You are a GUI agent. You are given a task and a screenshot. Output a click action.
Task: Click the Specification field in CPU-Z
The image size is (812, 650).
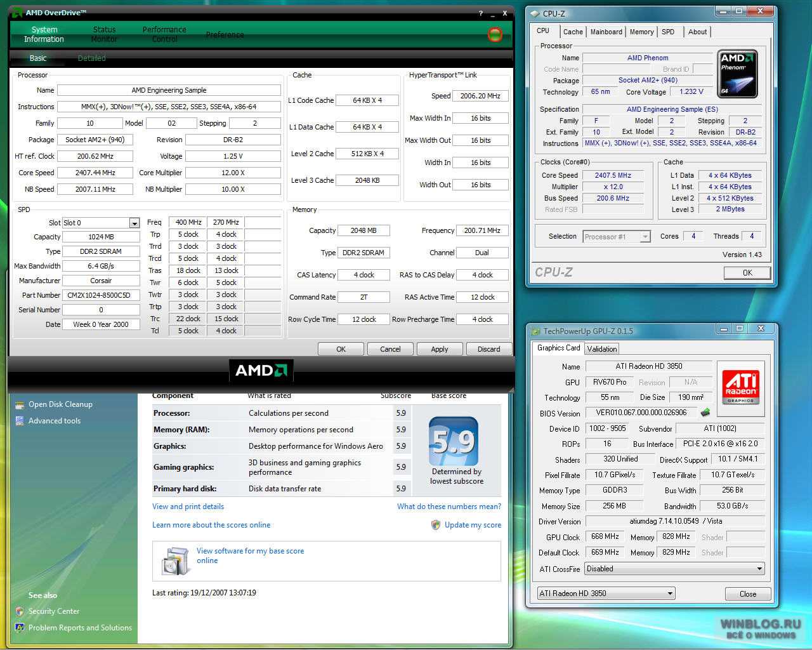(x=672, y=109)
